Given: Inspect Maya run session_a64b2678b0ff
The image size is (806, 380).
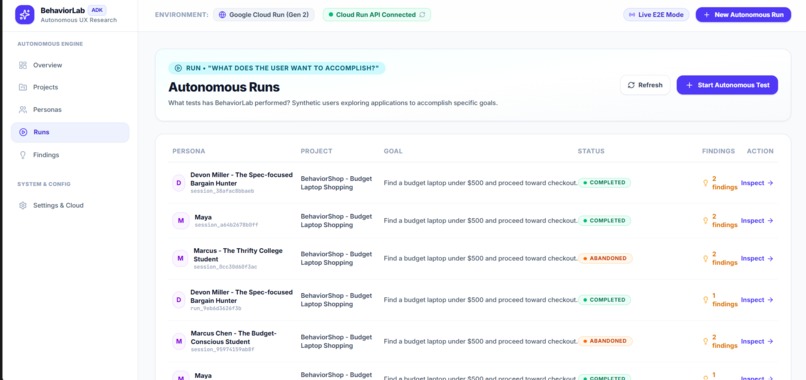Looking at the screenshot, I should pyautogui.click(x=757, y=221).
